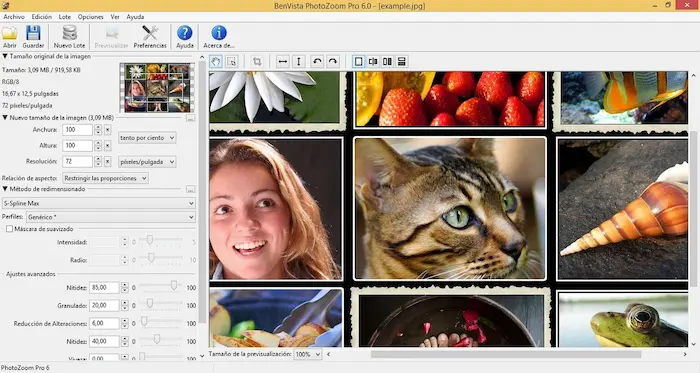Open the Archivo menu
The image size is (700, 373).
[x=14, y=17]
